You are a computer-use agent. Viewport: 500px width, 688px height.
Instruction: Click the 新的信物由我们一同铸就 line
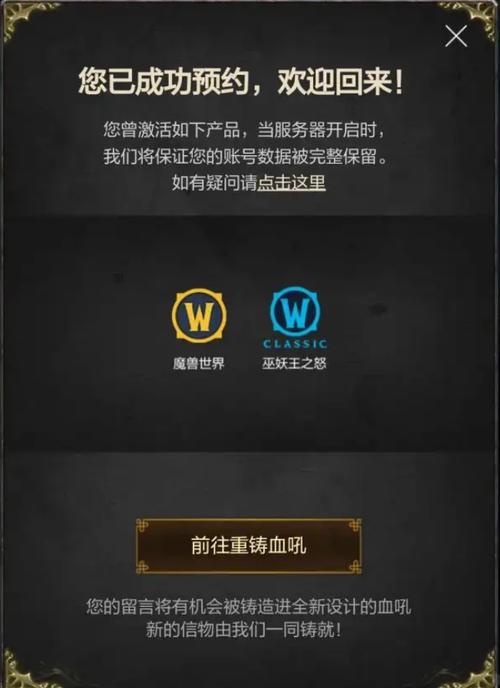[x=243, y=630]
